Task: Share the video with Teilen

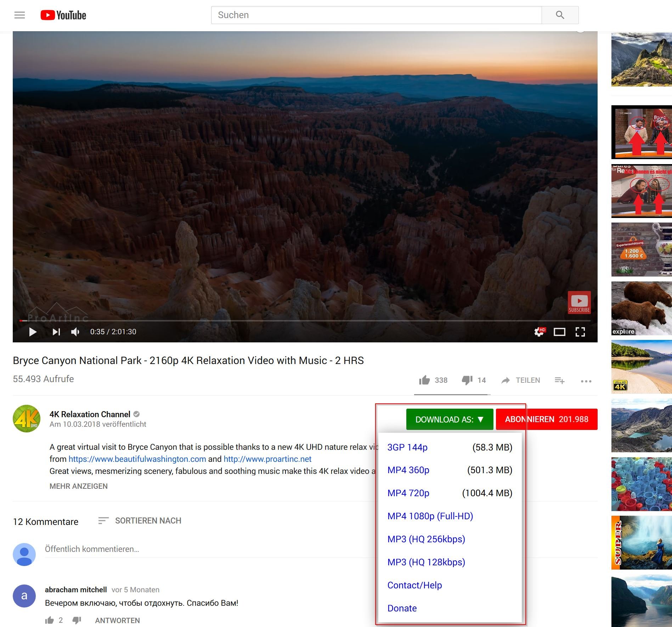Action: pyautogui.click(x=521, y=380)
